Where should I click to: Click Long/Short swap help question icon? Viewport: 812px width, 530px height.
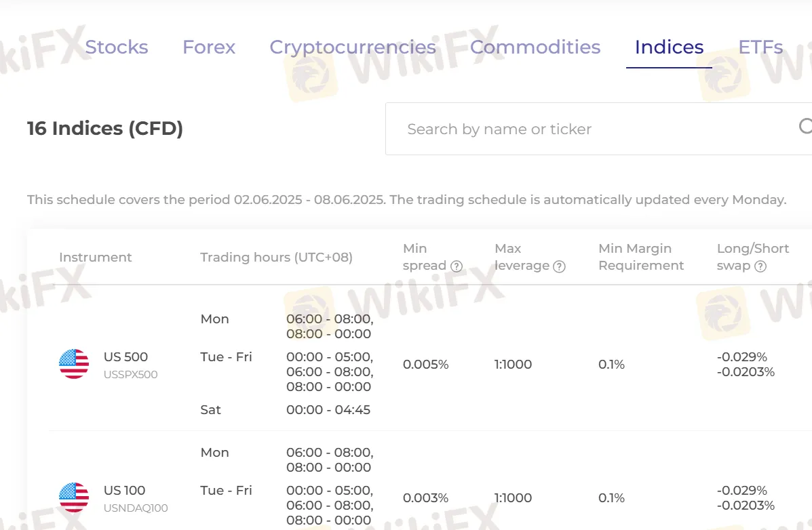(x=760, y=266)
